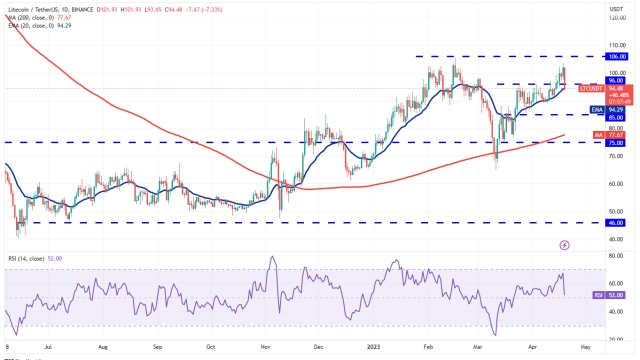
Task: Click the Feb date label
Action: coord(428,347)
